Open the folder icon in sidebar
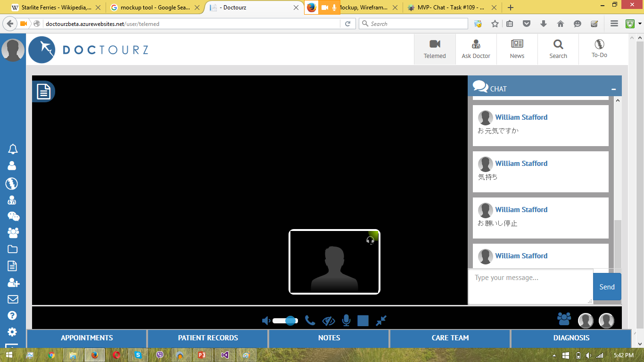 click(x=13, y=249)
